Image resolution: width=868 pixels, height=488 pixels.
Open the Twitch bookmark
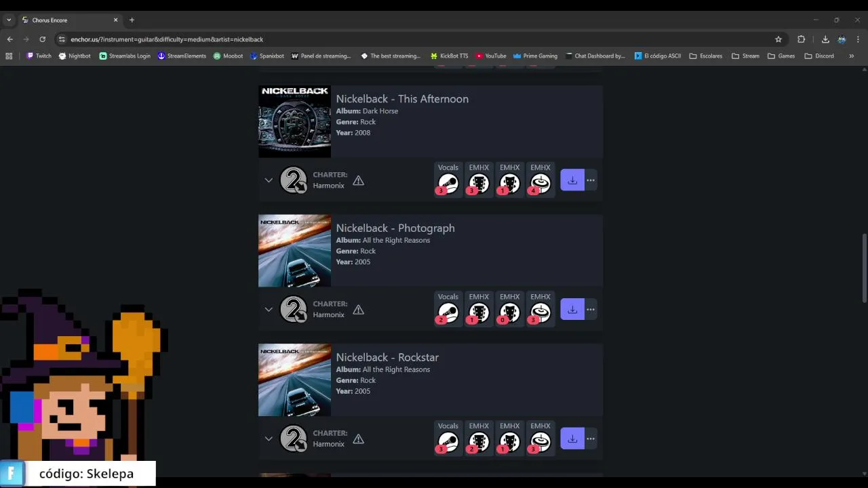pos(39,56)
